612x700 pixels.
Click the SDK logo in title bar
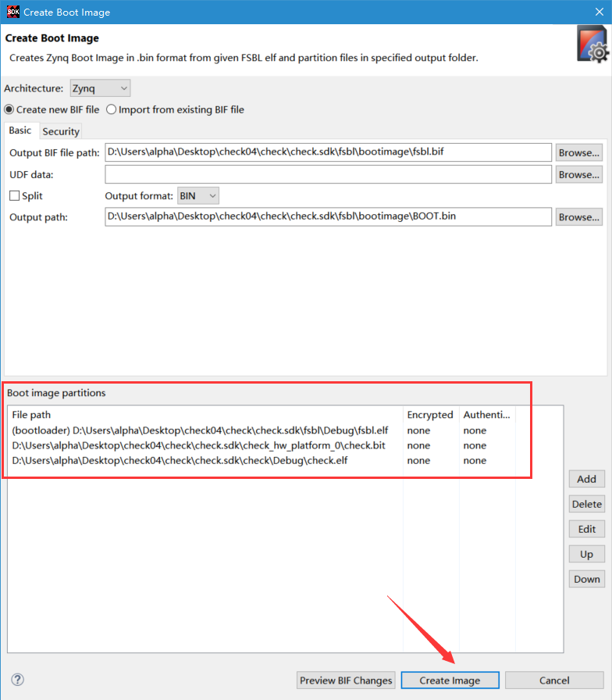click(13, 12)
